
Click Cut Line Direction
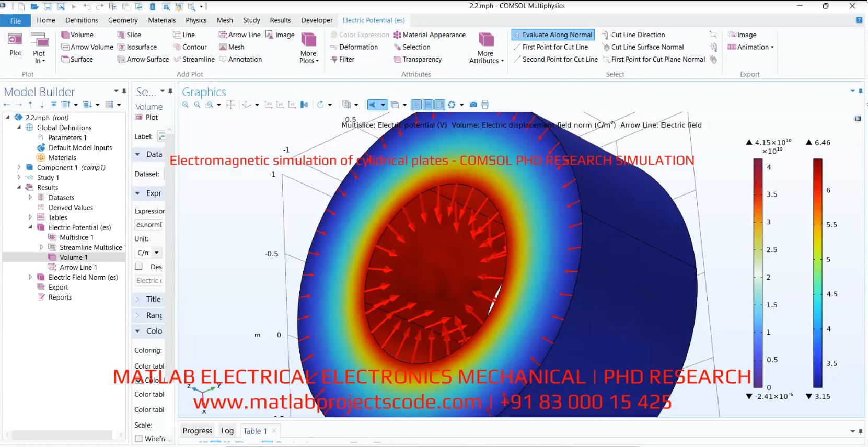[x=633, y=35]
